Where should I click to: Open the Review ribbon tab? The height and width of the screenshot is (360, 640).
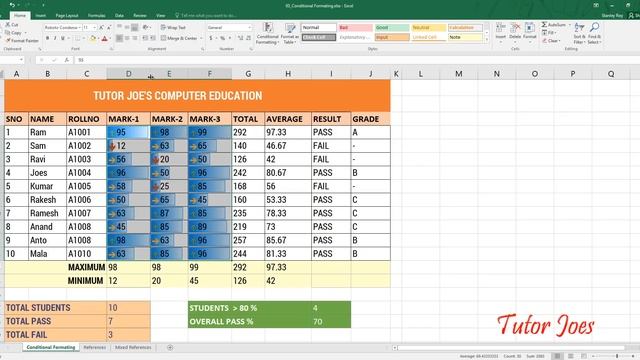pyautogui.click(x=140, y=16)
